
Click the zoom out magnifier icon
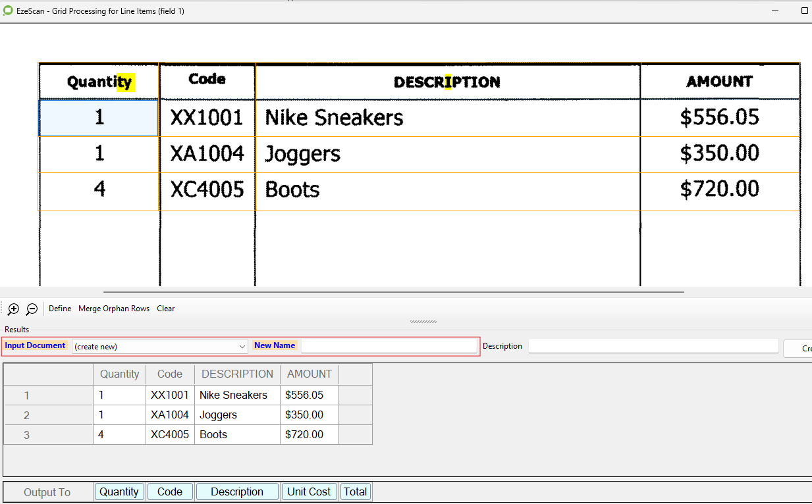pyautogui.click(x=32, y=309)
